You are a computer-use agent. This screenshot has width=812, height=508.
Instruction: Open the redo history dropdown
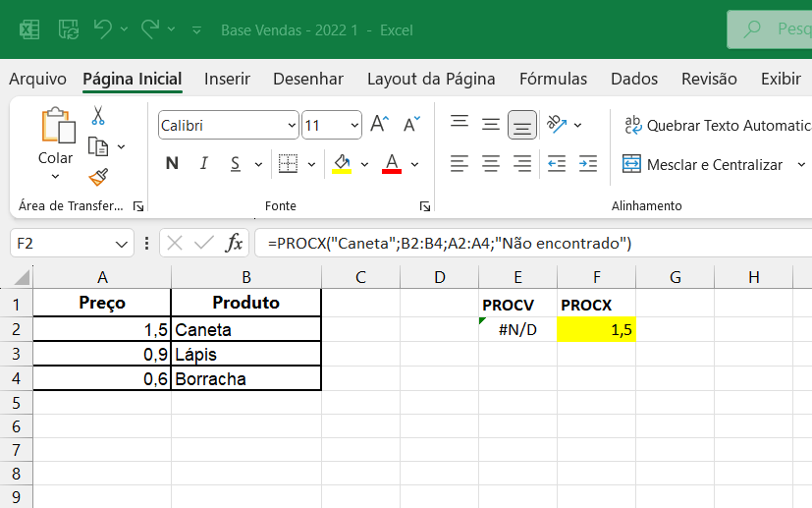tap(172, 29)
